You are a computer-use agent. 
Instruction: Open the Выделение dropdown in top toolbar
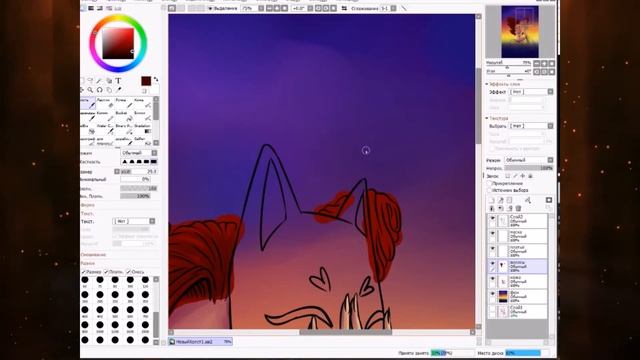222,8
